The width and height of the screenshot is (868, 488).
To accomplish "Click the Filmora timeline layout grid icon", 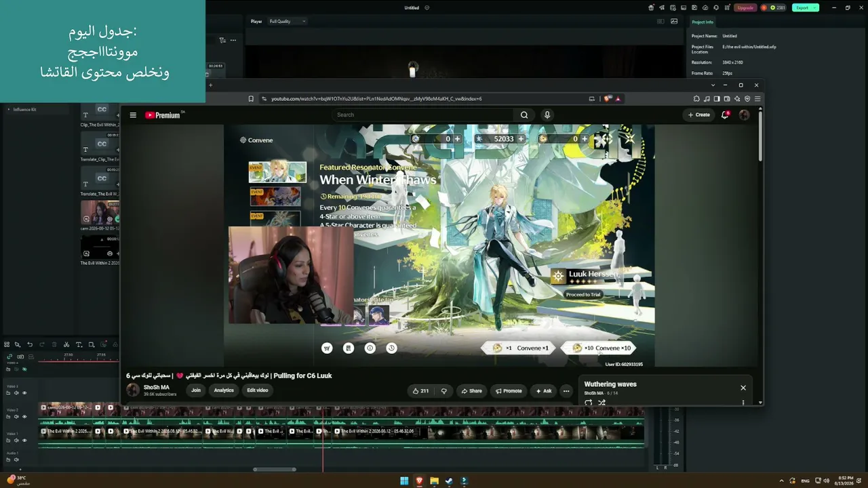I will [7, 345].
